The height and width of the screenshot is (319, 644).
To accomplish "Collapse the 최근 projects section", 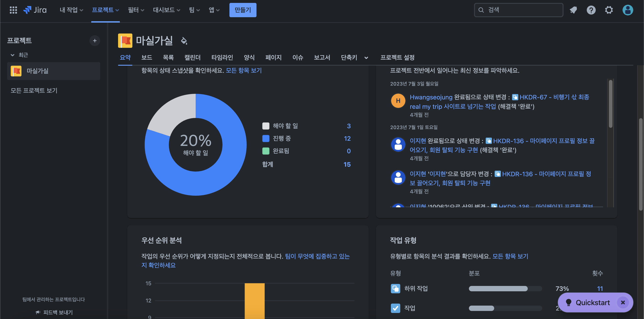I will [13, 55].
